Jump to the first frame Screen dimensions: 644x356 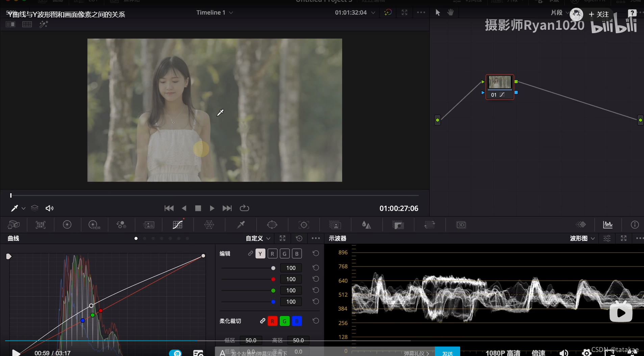[169, 208]
